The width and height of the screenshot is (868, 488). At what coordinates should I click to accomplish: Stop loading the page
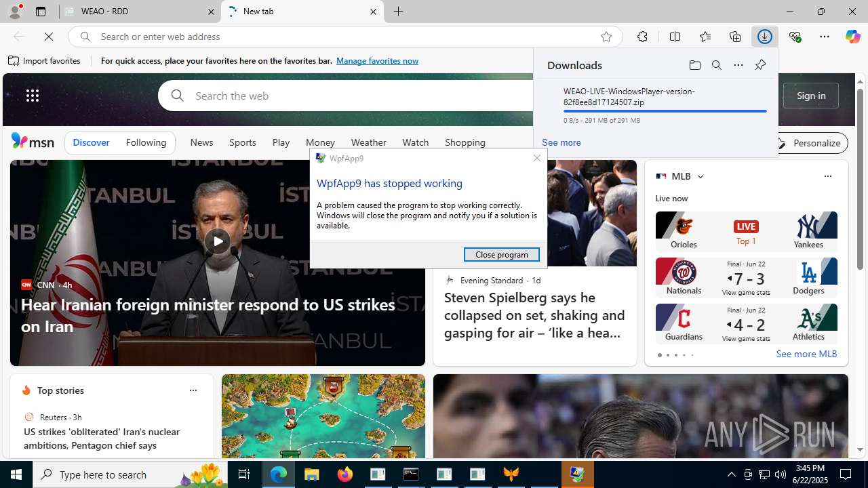[x=49, y=37]
